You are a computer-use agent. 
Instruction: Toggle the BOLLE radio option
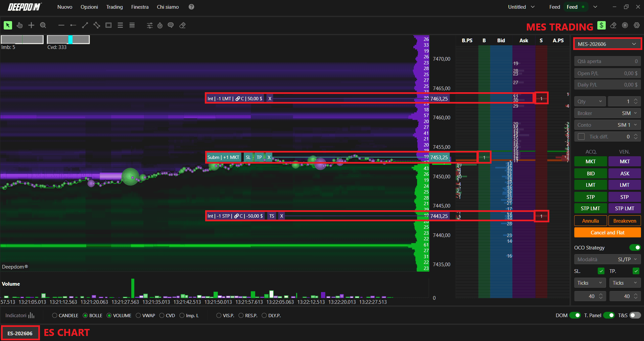point(85,316)
